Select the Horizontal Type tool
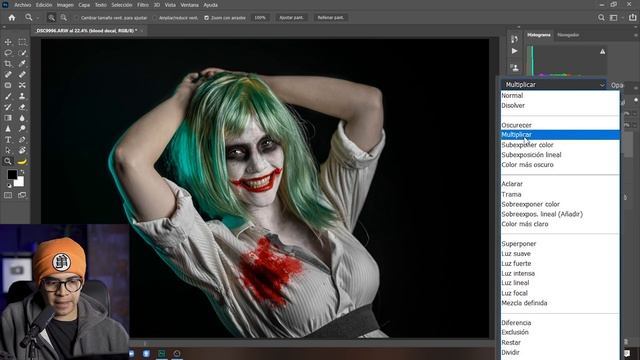Viewport: 640px width, 360px height. 8,140
